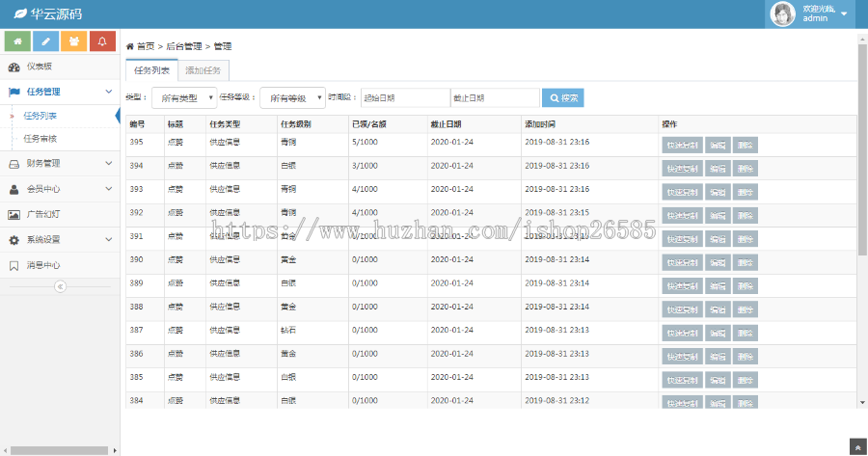Expand the 系统设置 sidebar menu
Viewport: 868px width, 456px height.
pyautogui.click(x=58, y=240)
